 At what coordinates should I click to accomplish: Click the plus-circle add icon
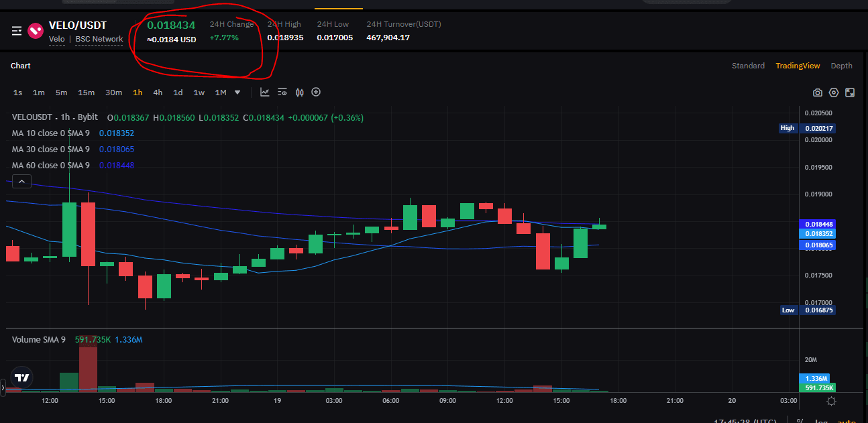[x=316, y=93]
